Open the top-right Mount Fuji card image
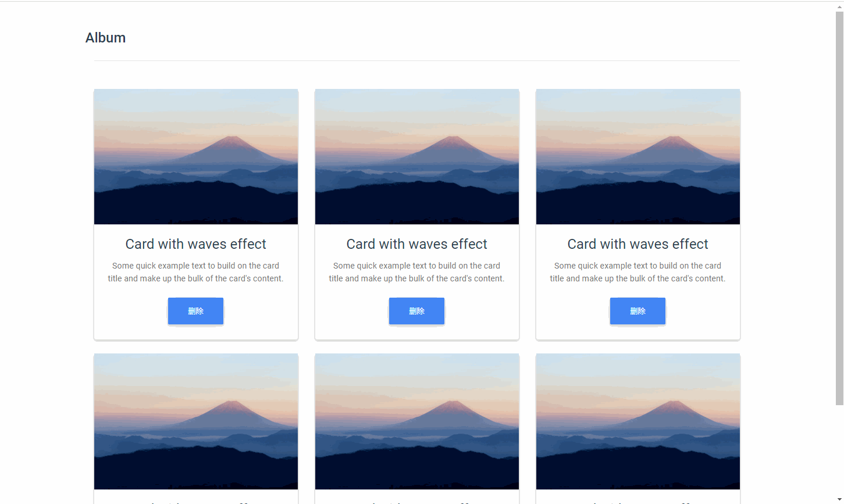Viewport: 844px width, 504px height. pos(638,156)
